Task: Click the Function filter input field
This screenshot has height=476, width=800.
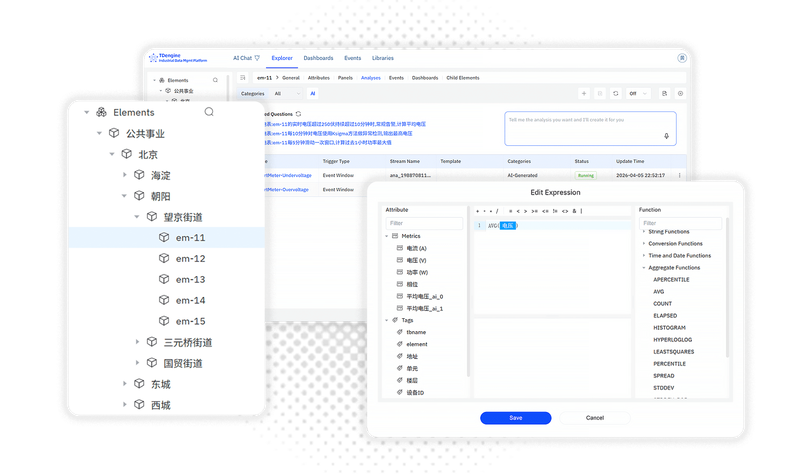Action: (x=681, y=223)
